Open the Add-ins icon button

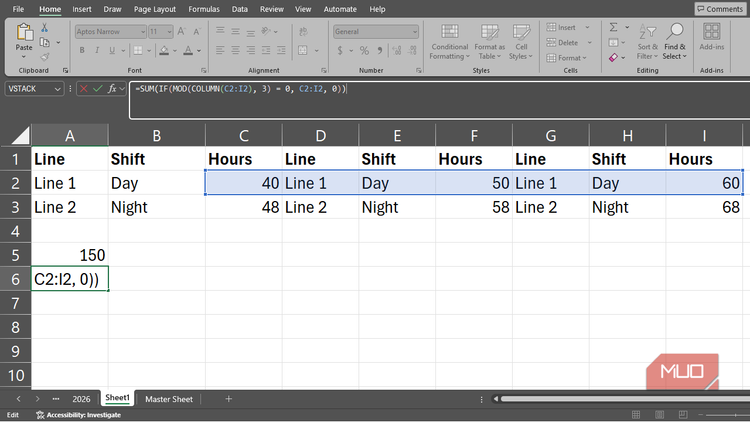point(712,37)
